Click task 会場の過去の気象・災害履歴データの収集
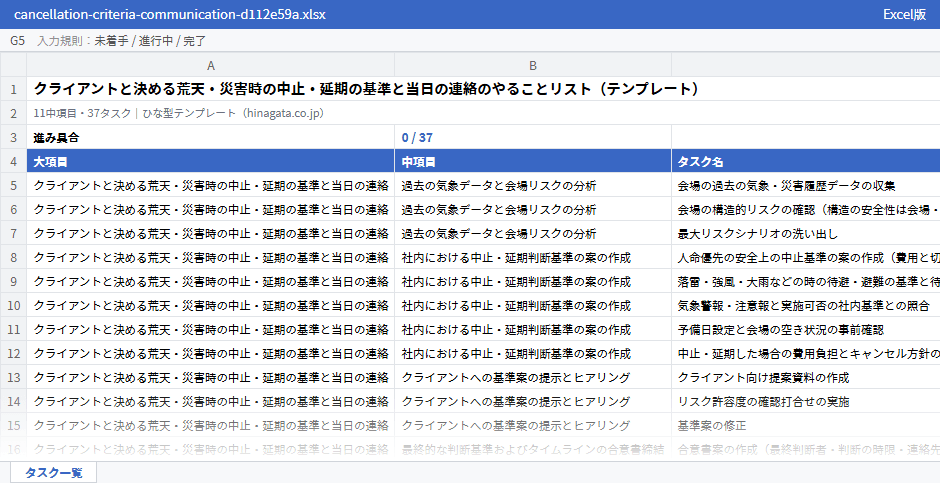Image resolution: width=940 pixels, height=483 pixels. pyautogui.click(x=806, y=185)
